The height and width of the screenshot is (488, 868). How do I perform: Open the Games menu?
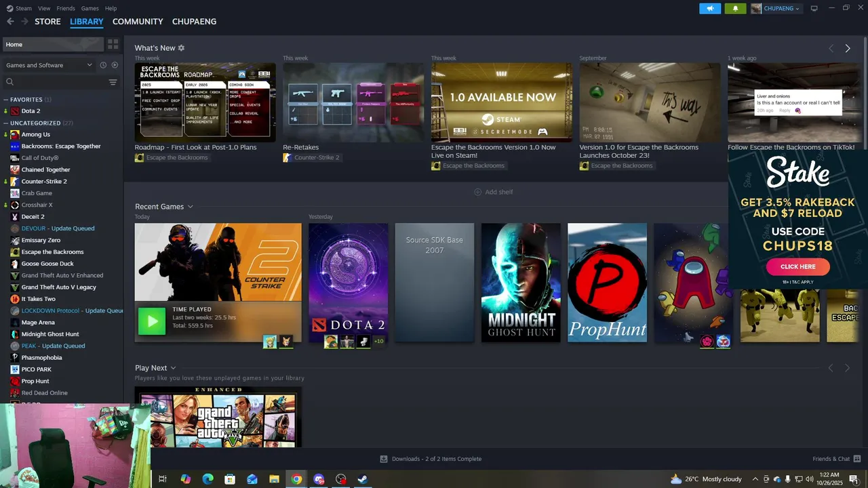pos(90,8)
